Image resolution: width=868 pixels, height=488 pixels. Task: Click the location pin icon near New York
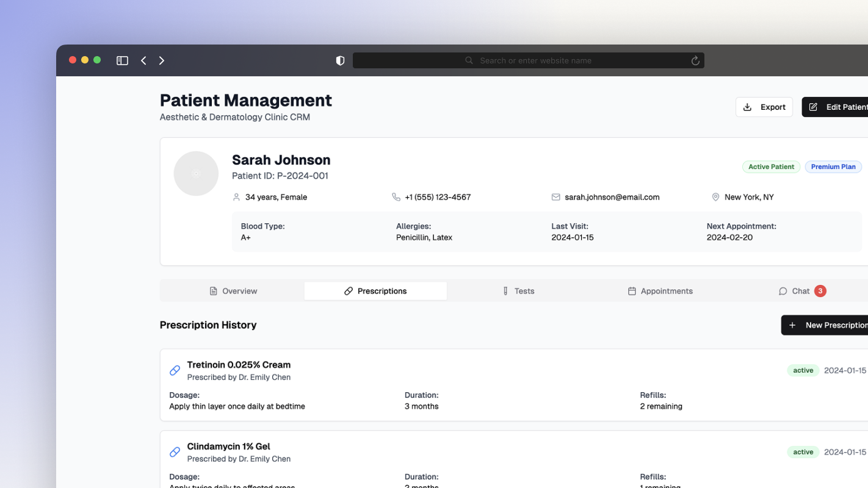coord(715,197)
